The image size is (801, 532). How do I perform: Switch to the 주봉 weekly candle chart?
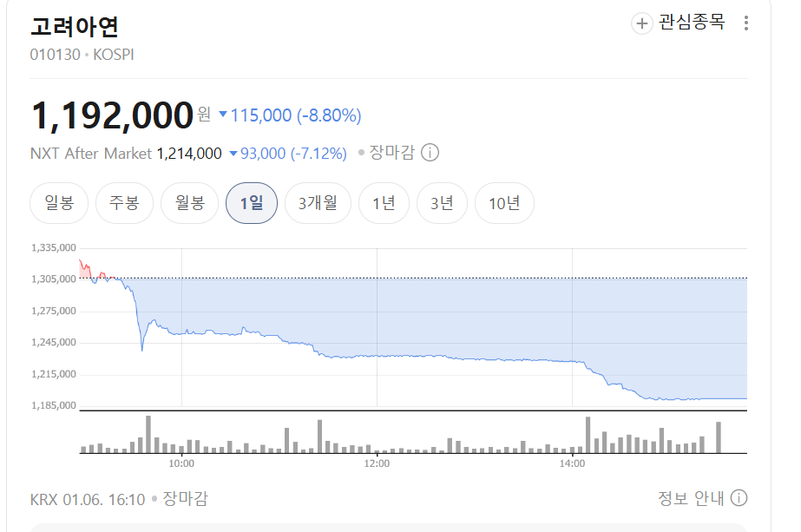click(124, 203)
